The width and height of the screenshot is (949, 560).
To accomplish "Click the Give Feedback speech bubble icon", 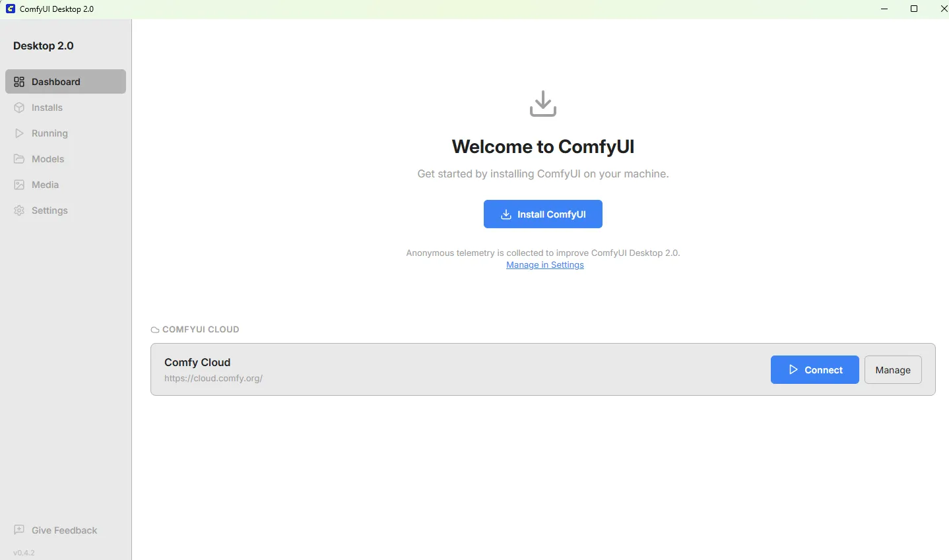I will (x=19, y=530).
